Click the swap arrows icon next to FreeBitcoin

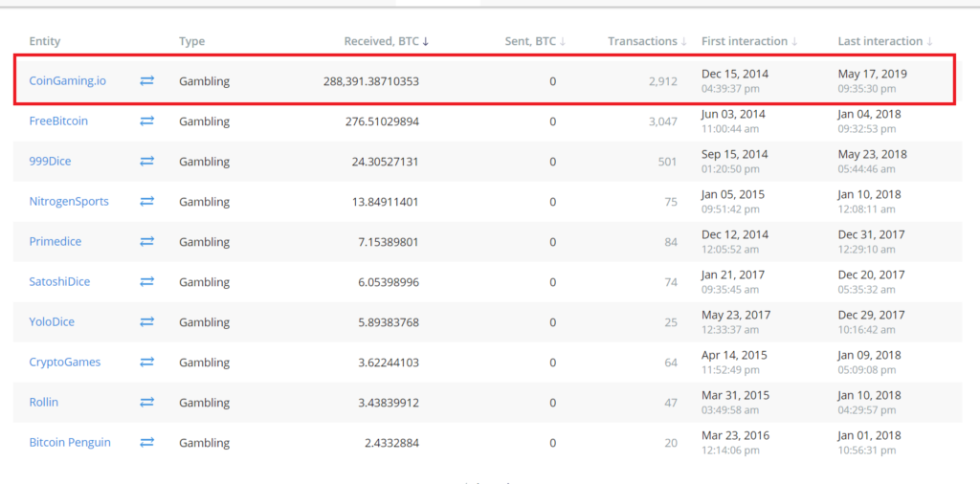coord(146,121)
